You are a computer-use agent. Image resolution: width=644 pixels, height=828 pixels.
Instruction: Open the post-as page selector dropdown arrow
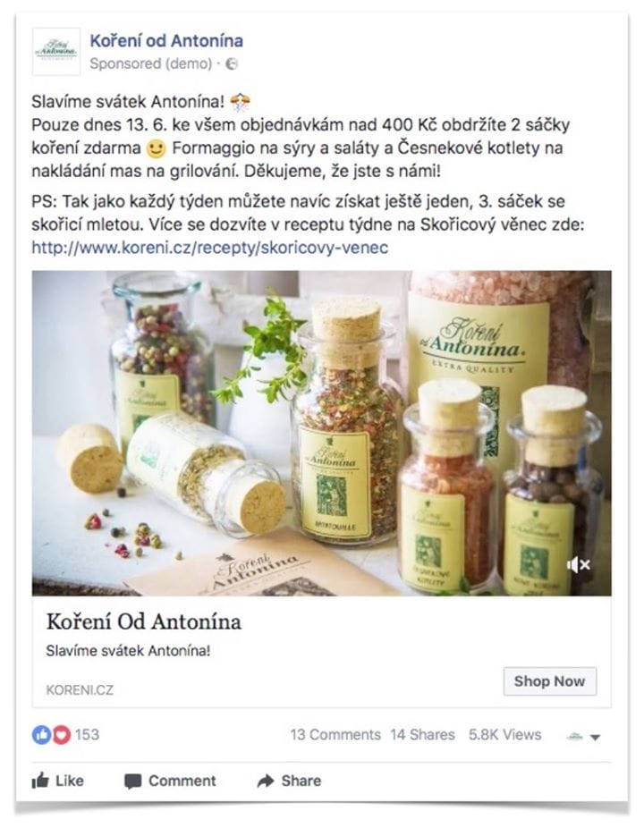coord(595,737)
